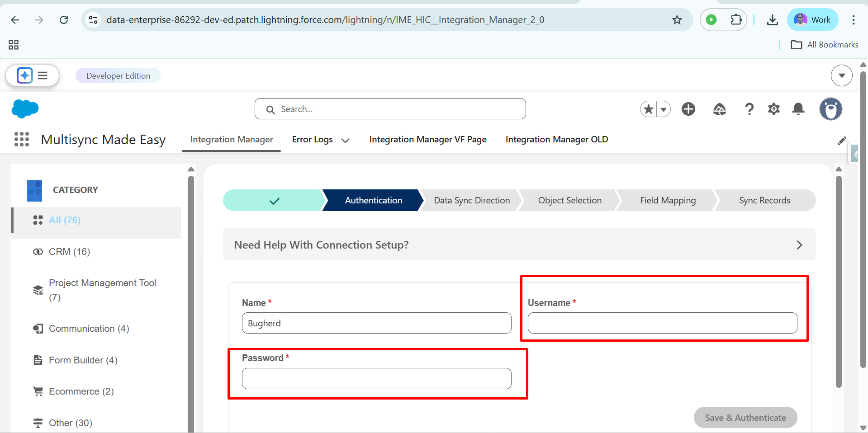Screen dimensions: 868x433
Task: Open Salesforce Help question mark
Action: [x=749, y=109]
